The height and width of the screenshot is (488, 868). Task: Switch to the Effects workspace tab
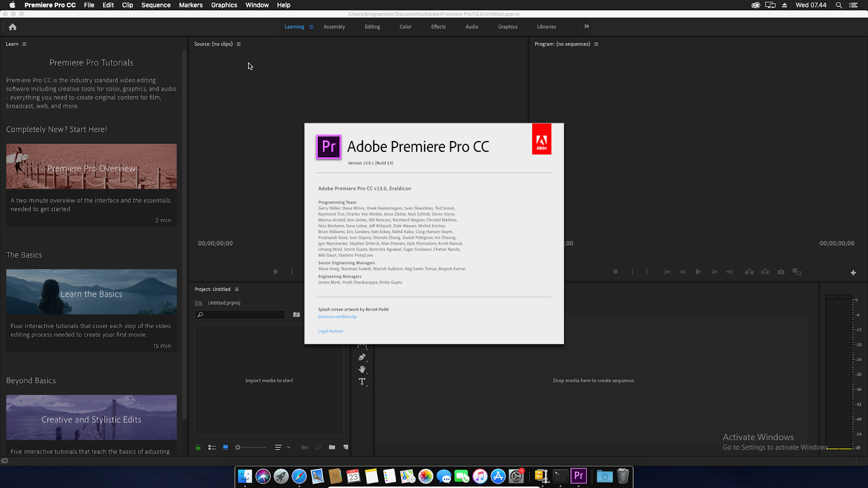tap(438, 27)
